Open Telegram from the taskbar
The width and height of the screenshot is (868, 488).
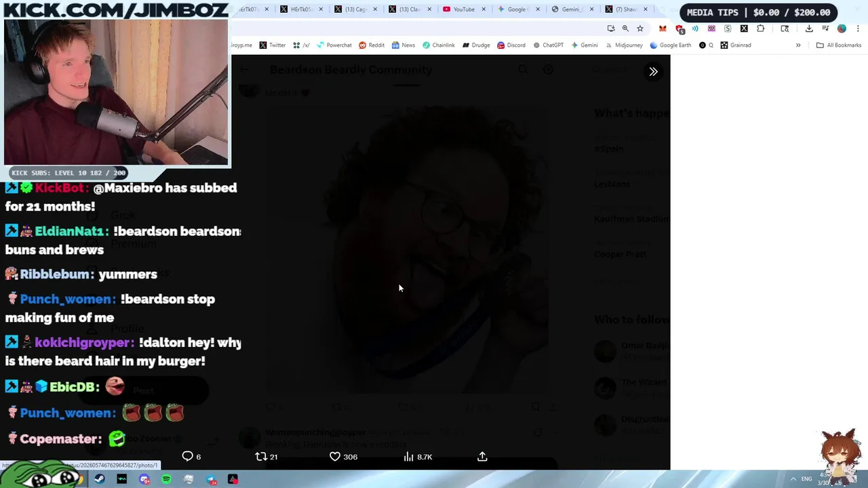pyautogui.click(x=211, y=479)
